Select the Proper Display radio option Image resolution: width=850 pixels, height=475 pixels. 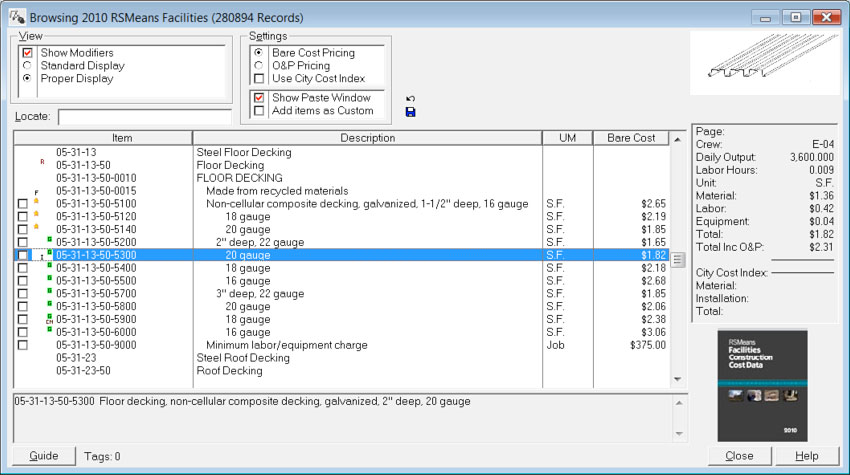(27, 78)
